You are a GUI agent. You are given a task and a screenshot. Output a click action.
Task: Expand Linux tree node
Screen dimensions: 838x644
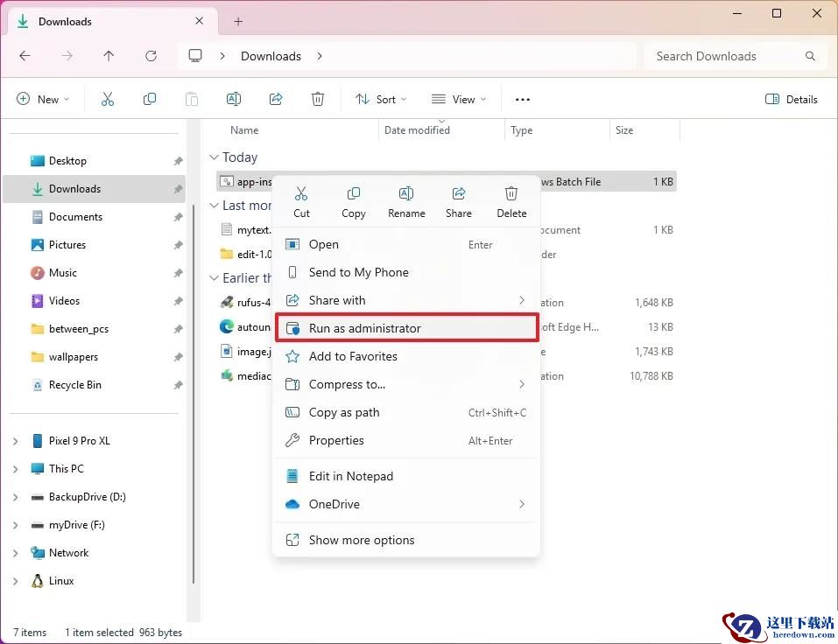pos(16,581)
